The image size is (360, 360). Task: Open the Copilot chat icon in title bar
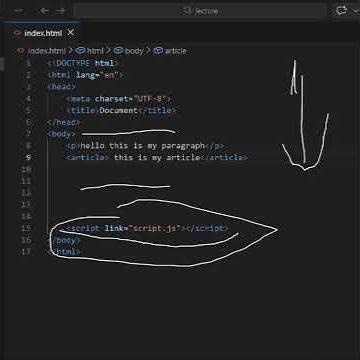click(x=341, y=11)
